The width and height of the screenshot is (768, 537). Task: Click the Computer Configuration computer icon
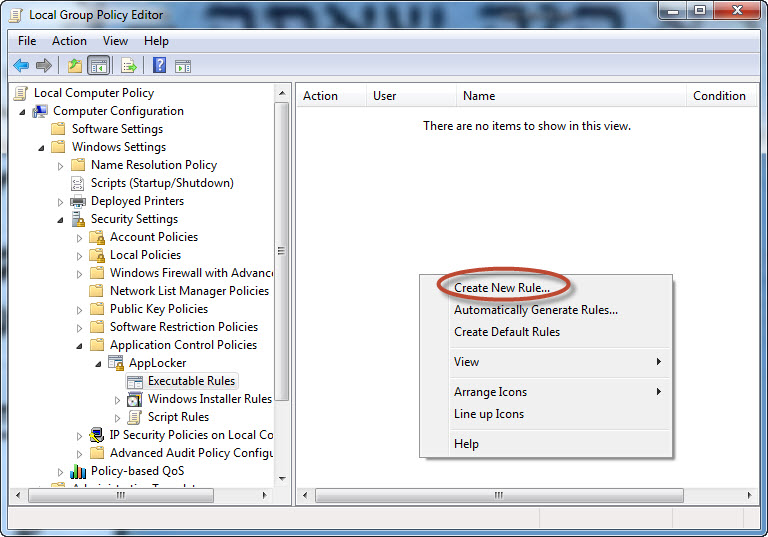pos(40,111)
